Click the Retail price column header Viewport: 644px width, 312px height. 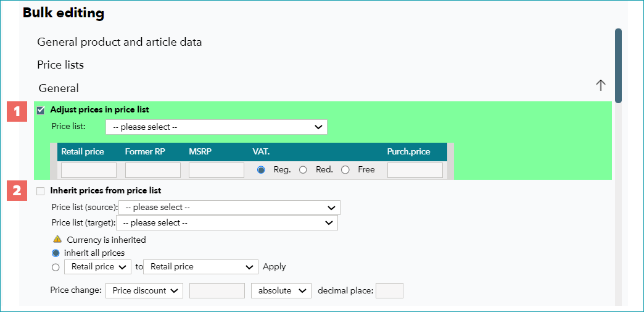coord(83,152)
